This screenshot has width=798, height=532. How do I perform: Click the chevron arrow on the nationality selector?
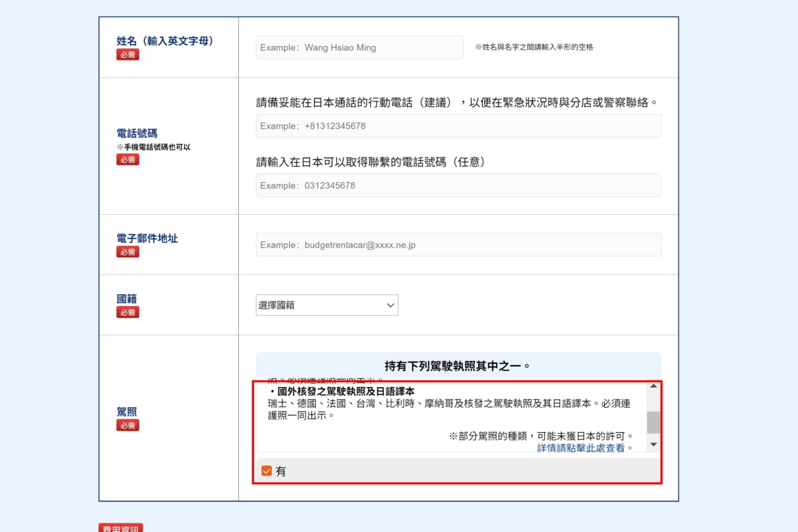pyautogui.click(x=390, y=305)
